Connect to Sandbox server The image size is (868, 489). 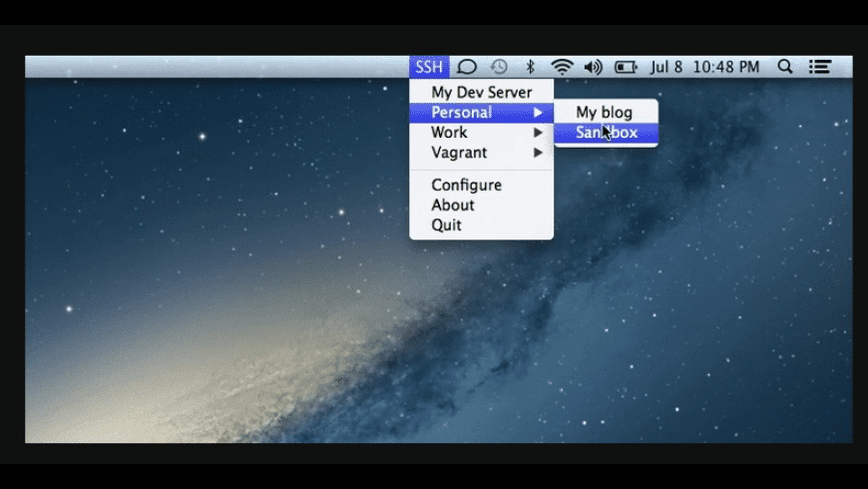pos(606,133)
